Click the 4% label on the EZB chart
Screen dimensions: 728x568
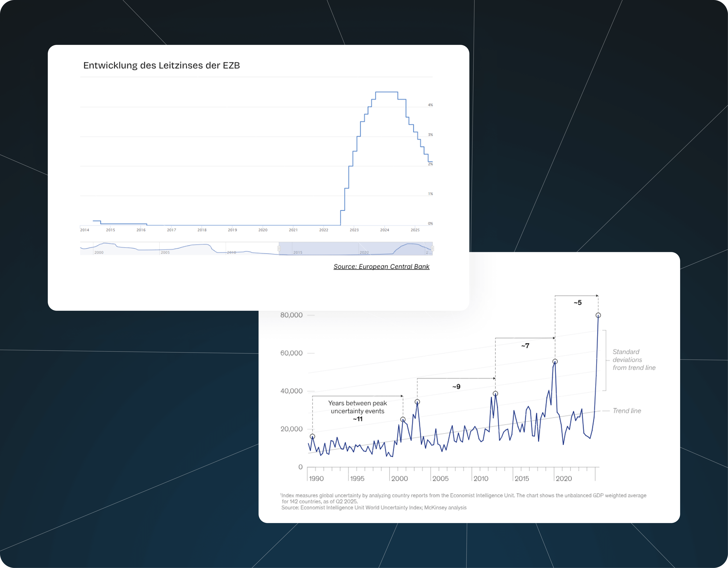pos(430,105)
